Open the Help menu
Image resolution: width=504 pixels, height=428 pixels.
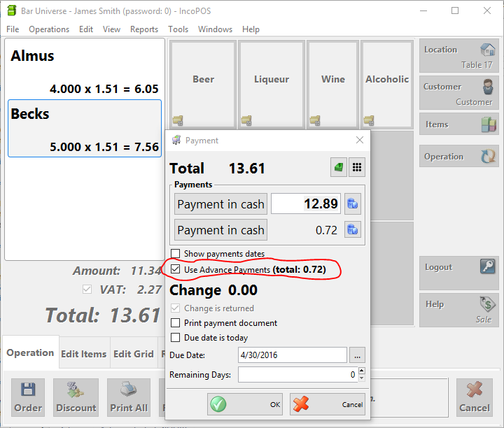[251, 29]
